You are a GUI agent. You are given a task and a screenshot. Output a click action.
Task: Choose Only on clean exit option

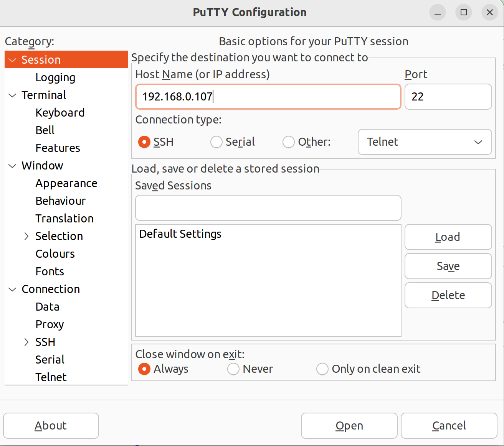(x=322, y=369)
